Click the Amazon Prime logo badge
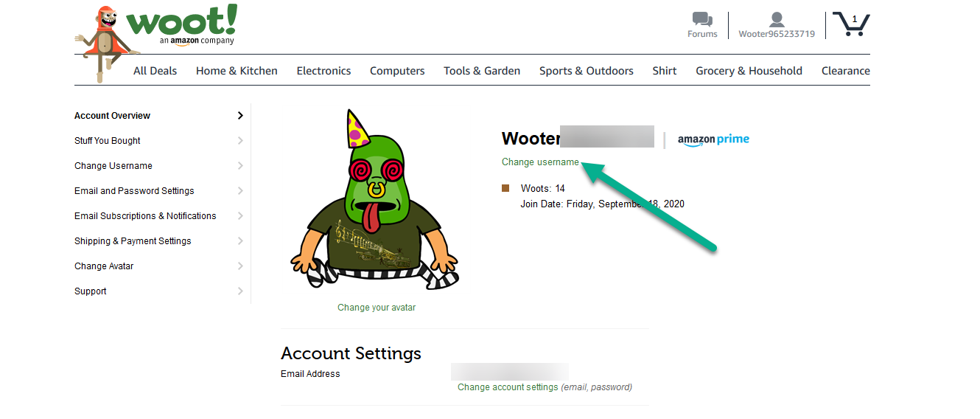 coord(713,140)
